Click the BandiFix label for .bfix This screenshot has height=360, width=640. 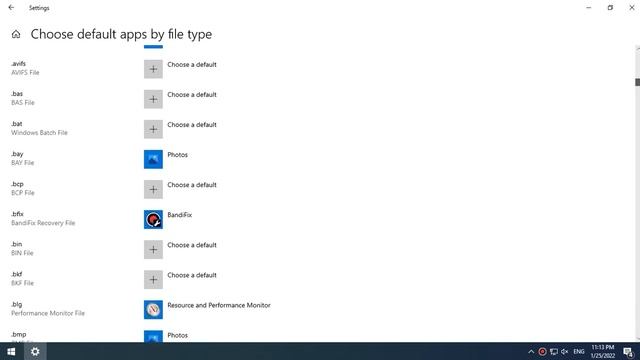[180, 215]
